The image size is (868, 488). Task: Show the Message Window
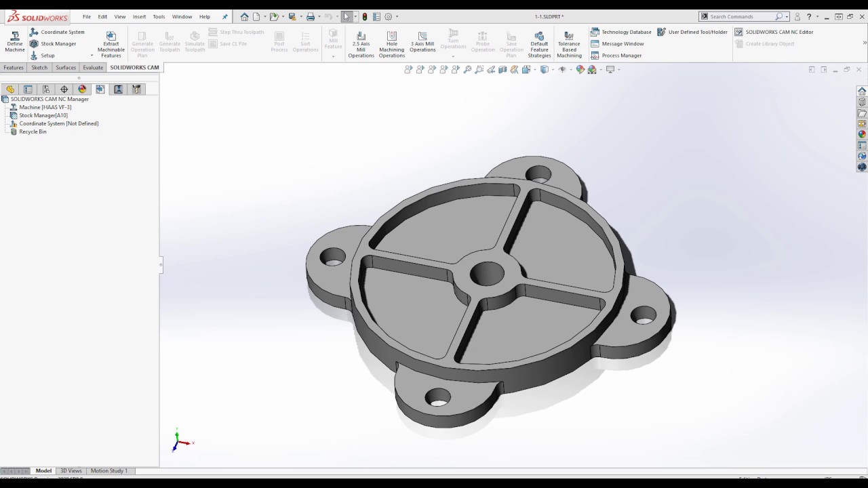point(617,43)
